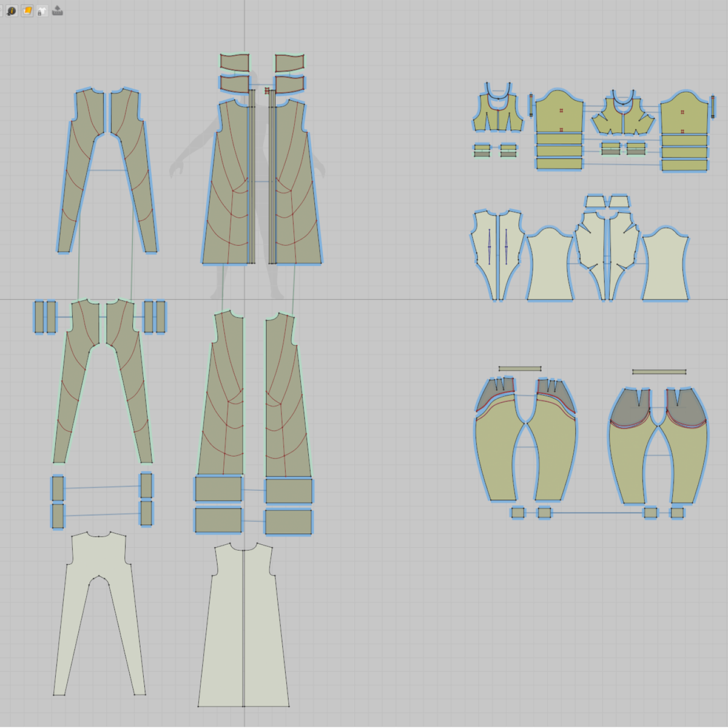Click the 2D pattern information icon
This screenshot has width=728, height=728.
coord(12,11)
